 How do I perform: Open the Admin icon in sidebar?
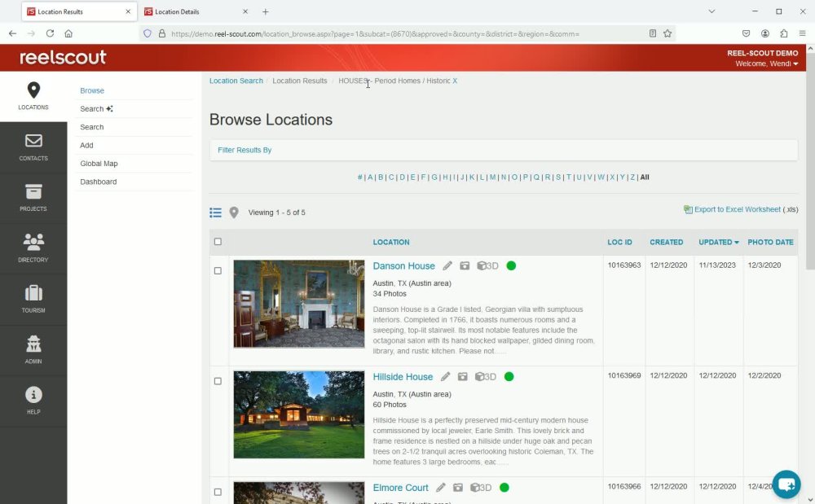(33, 344)
